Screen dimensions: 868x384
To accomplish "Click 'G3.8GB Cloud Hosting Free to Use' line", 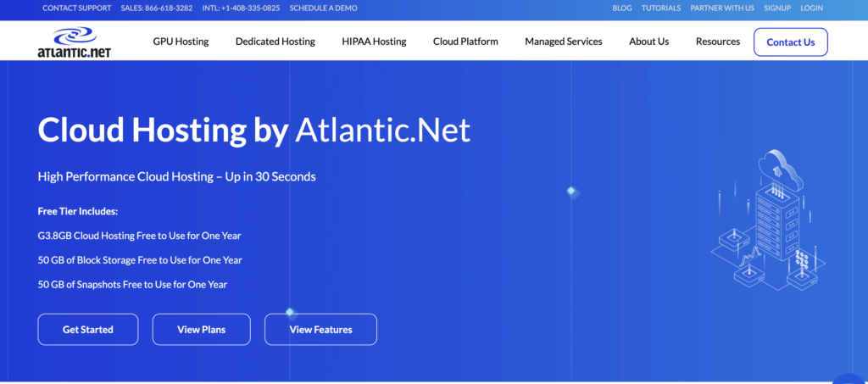I will tap(140, 236).
